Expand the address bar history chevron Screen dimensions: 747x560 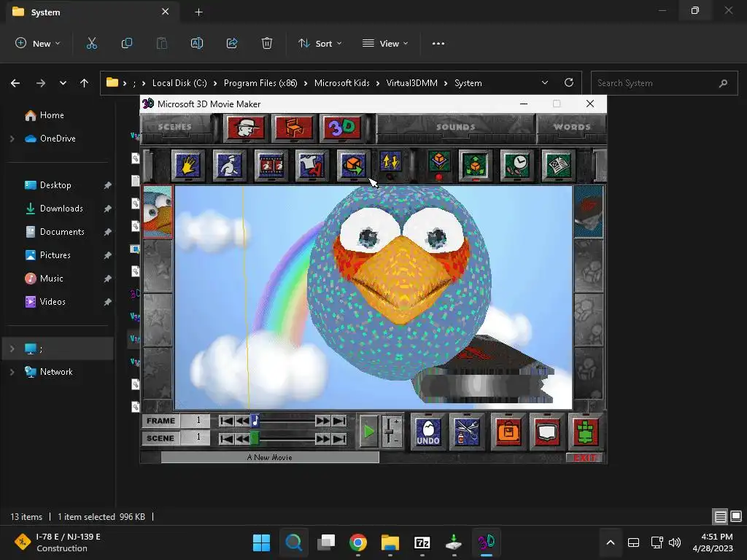tap(544, 83)
